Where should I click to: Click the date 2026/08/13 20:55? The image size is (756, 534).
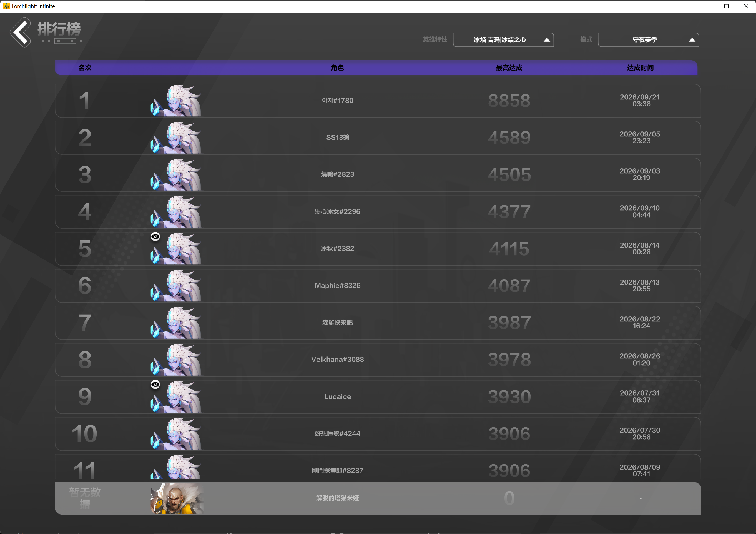pos(640,285)
